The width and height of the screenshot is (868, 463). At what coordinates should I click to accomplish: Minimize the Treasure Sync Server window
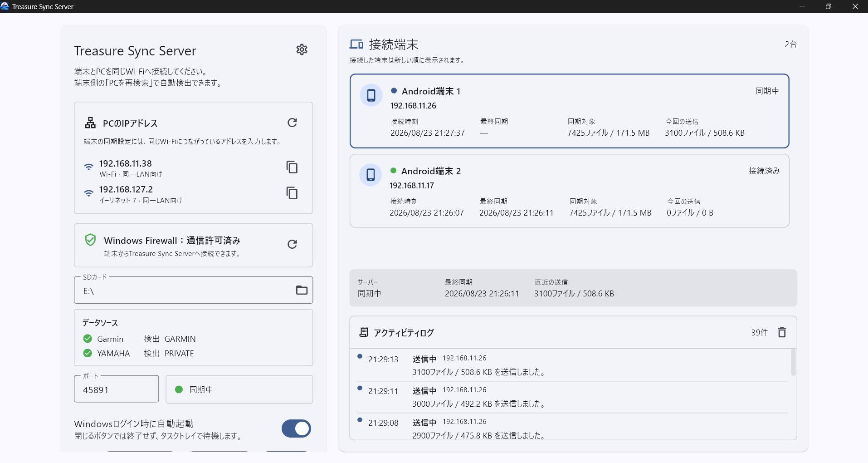[802, 6]
